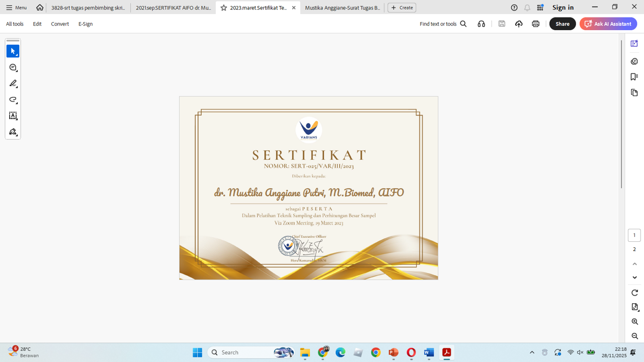Activate the freehand Draw tool
644x362 pixels.
tap(13, 100)
